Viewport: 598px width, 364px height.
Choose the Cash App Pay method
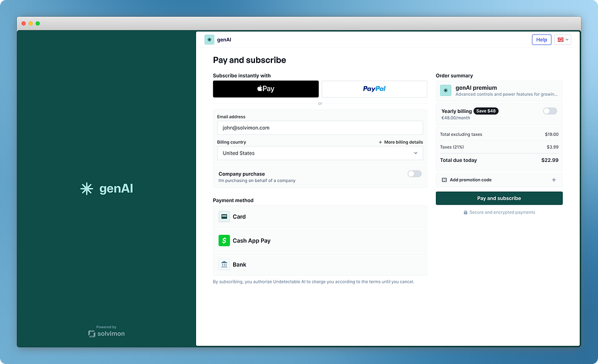pyautogui.click(x=320, y=240)
